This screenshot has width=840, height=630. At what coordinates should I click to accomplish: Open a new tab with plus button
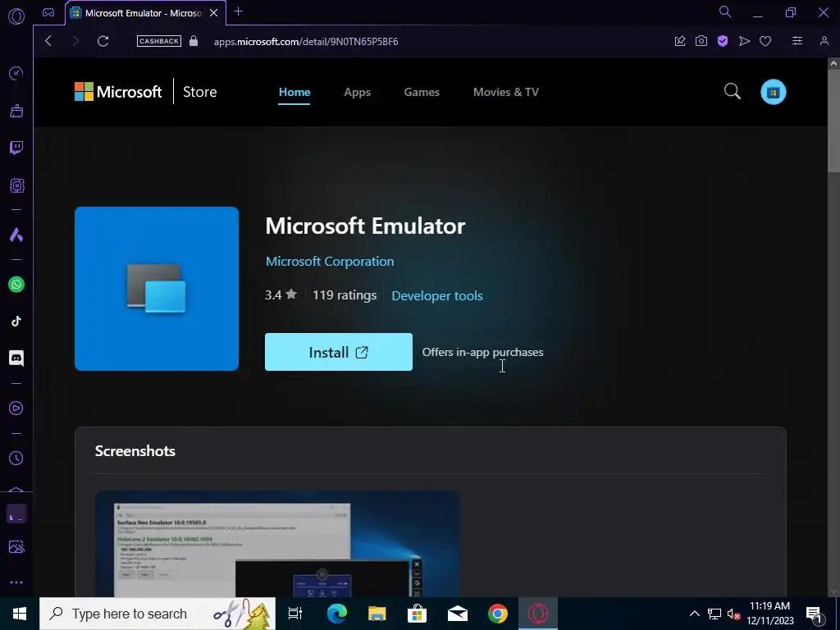(239, 11)
